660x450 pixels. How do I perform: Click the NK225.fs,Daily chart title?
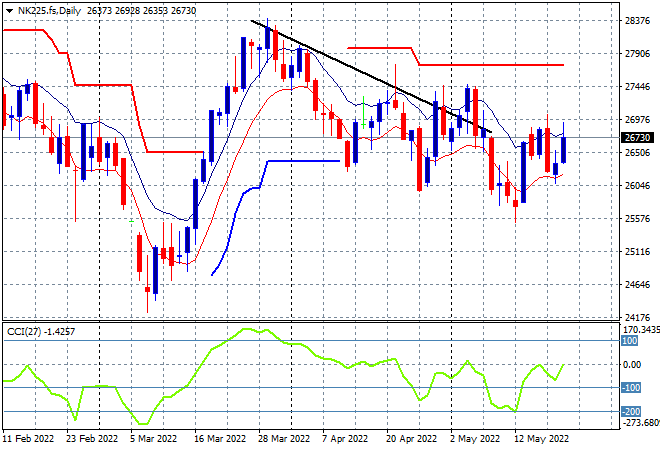pos(49,11)
